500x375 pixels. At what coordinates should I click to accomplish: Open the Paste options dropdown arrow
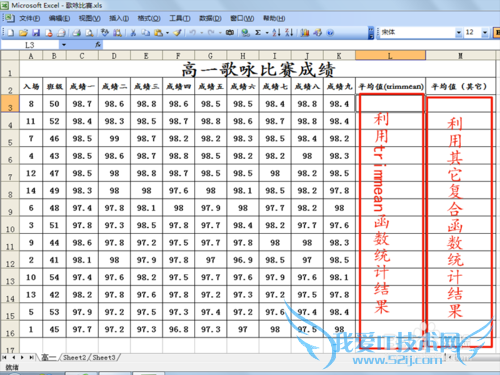tap(167, 33)
